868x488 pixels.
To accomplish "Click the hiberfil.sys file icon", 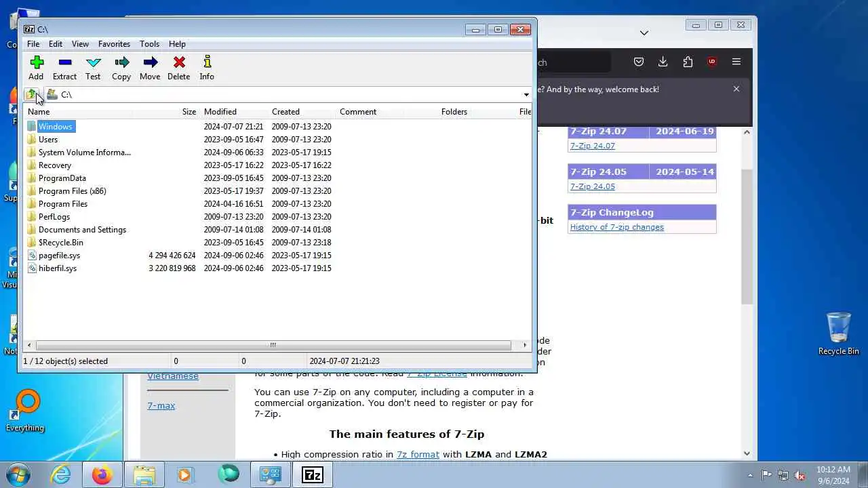I will click(x=32, y=268).
